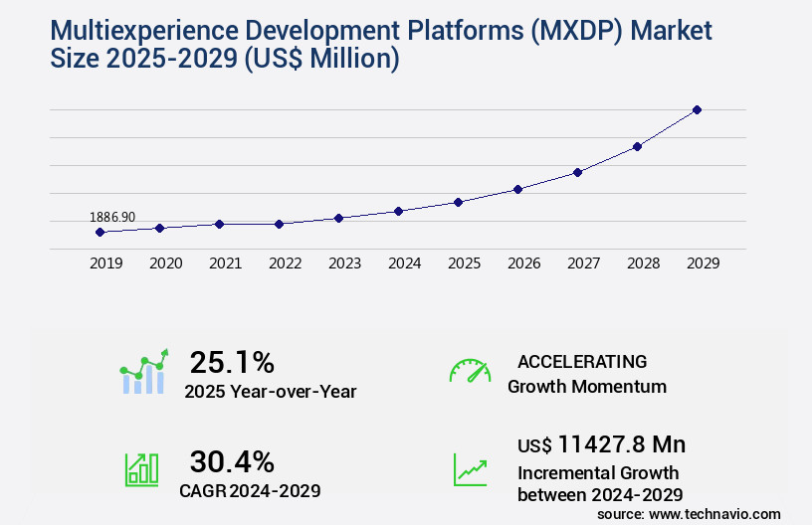
Task: Click the 2027 data point marker
Action: pos(577,172)
